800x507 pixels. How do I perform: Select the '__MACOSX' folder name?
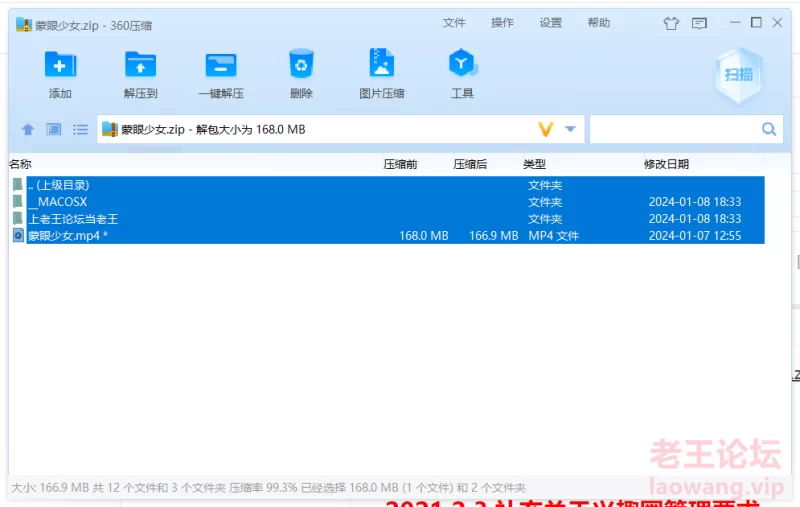click(58, 201)
